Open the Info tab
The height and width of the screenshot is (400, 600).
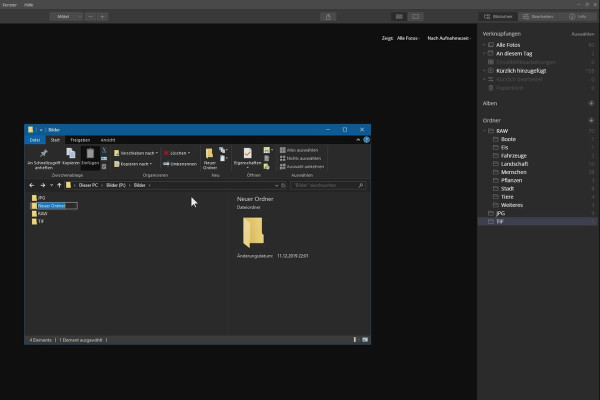pos(577,16)
